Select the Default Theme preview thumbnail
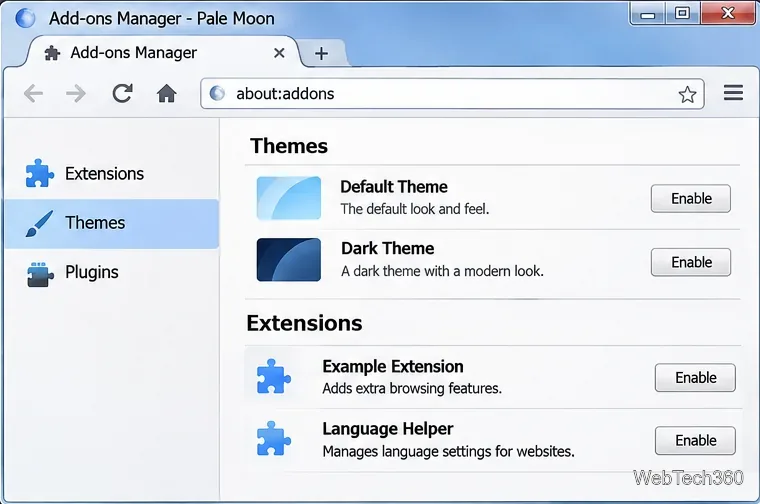Screen dimensions: 760x504 289,198
